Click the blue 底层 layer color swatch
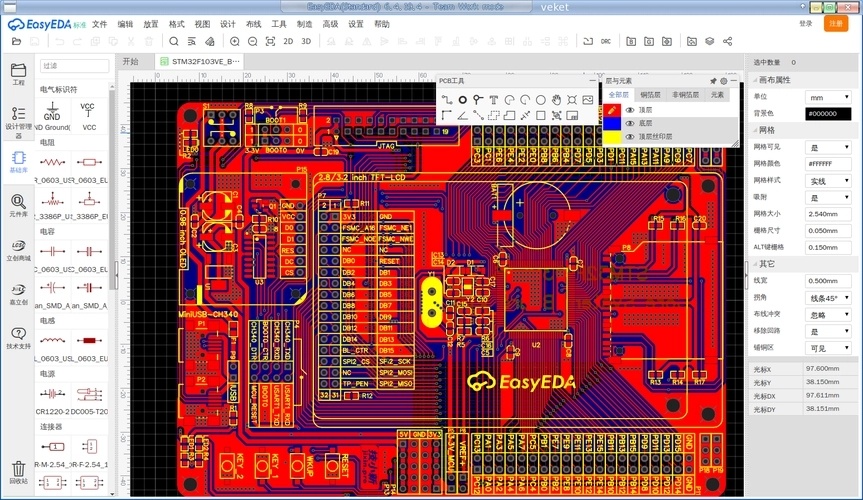Viewport: 863px width, 500px height. pyautogui.click(x=611, y=123)
